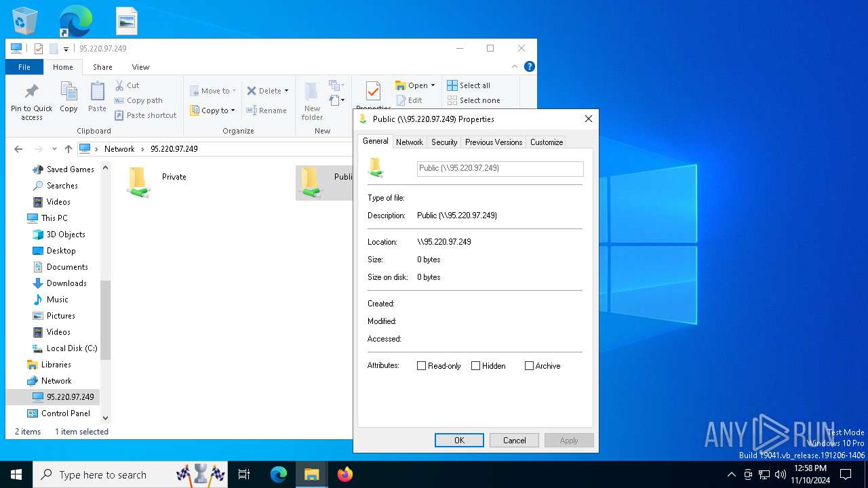Select This PC in navigation pane
Screen dimensions: 868x488
click(47, 218)
